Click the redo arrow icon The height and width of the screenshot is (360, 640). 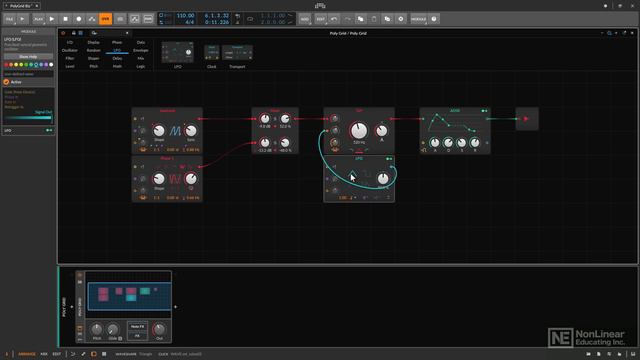point(347,19)
